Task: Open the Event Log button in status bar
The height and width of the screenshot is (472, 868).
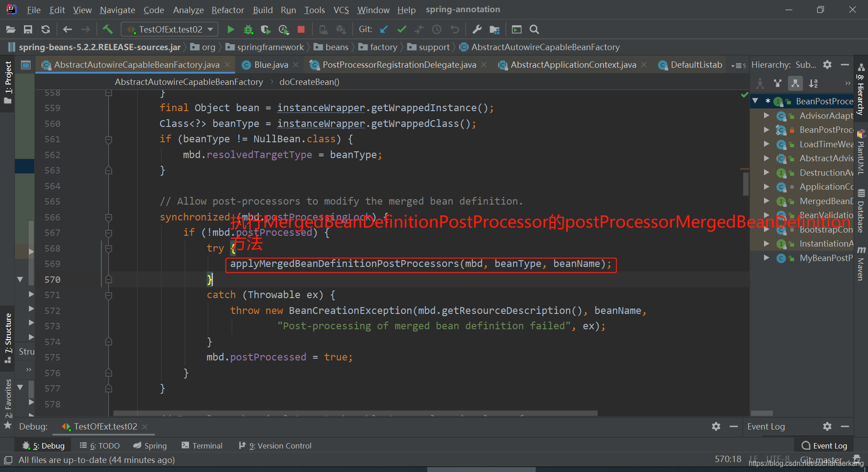Action: coord(824,446)
